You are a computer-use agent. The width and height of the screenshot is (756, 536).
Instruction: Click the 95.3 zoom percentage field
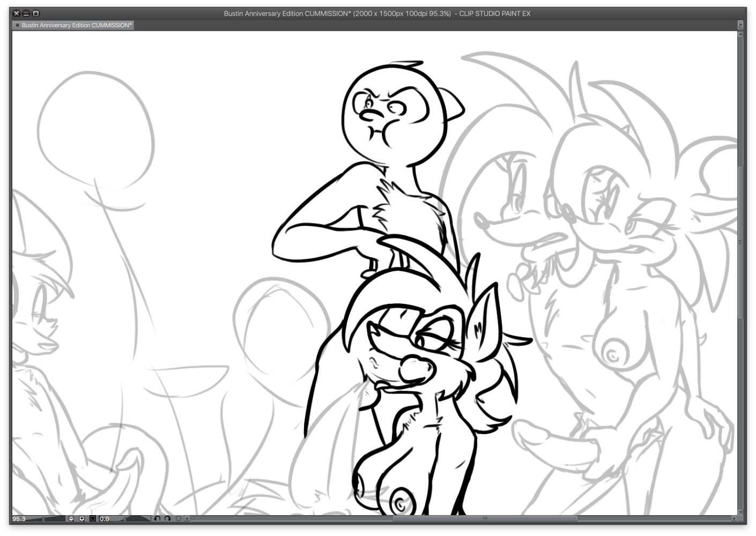pyautogui.click(x=19, y=519)
